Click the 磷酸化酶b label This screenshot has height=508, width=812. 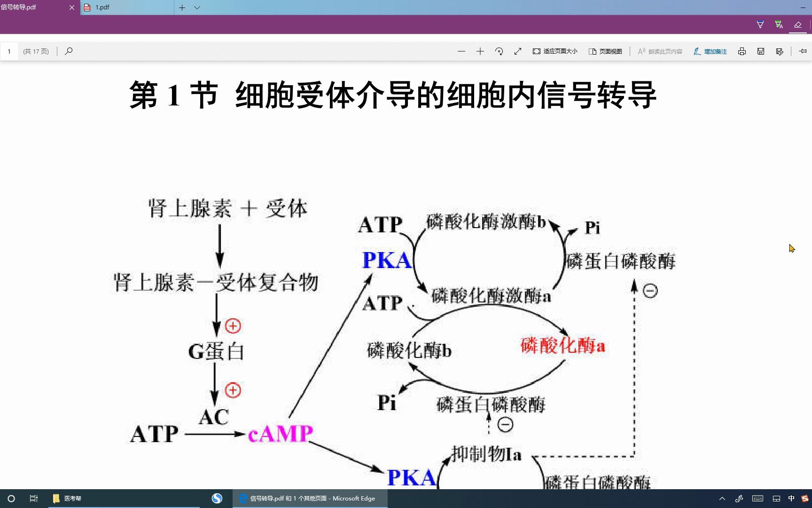[409, 350]
